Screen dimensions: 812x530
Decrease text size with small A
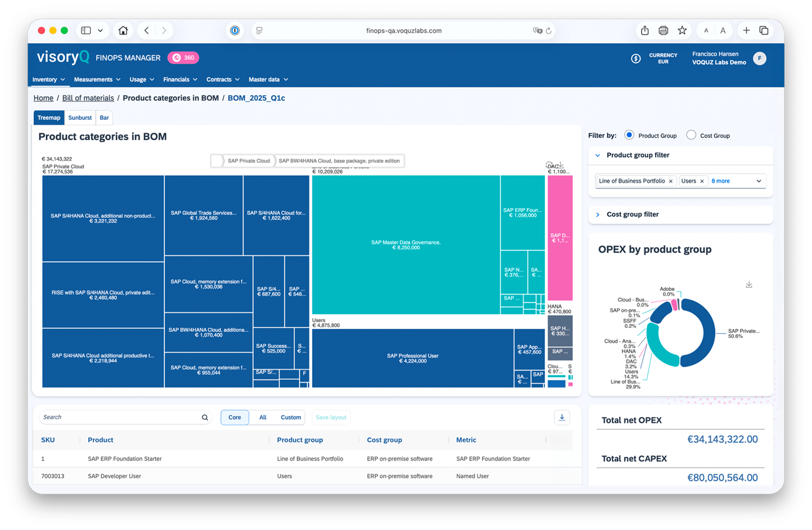pos(706,30)
